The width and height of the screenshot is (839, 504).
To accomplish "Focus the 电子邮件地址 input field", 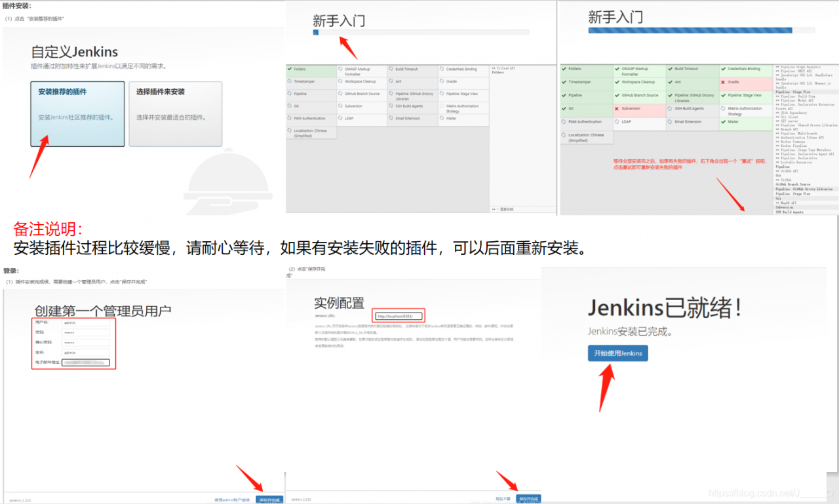I will [86, 362].
